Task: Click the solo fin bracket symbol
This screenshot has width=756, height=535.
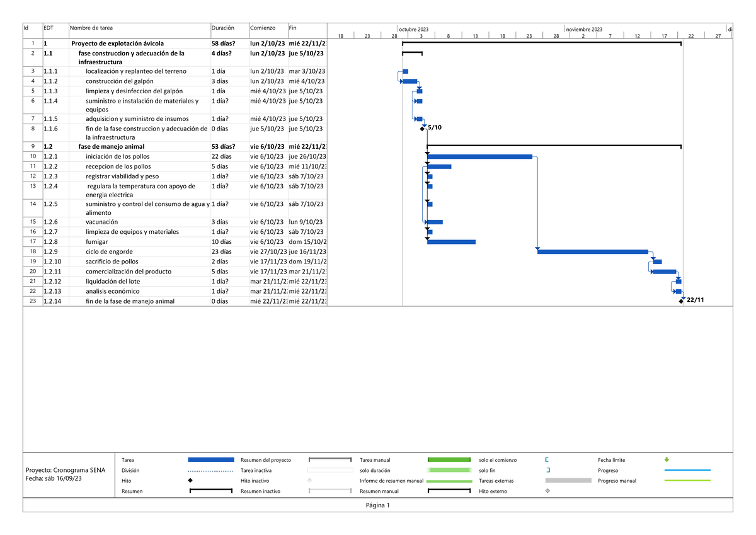Action: (x=548, y=470)
